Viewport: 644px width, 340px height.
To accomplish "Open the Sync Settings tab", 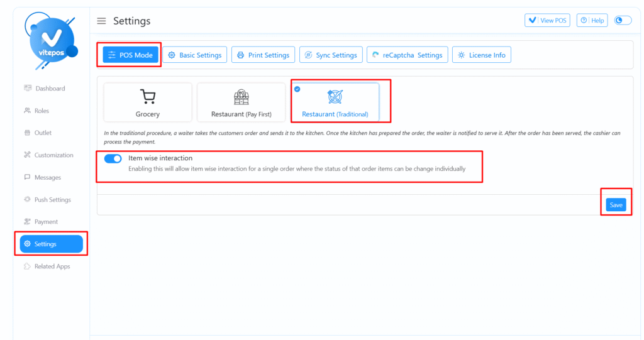I will coord(331,55).
